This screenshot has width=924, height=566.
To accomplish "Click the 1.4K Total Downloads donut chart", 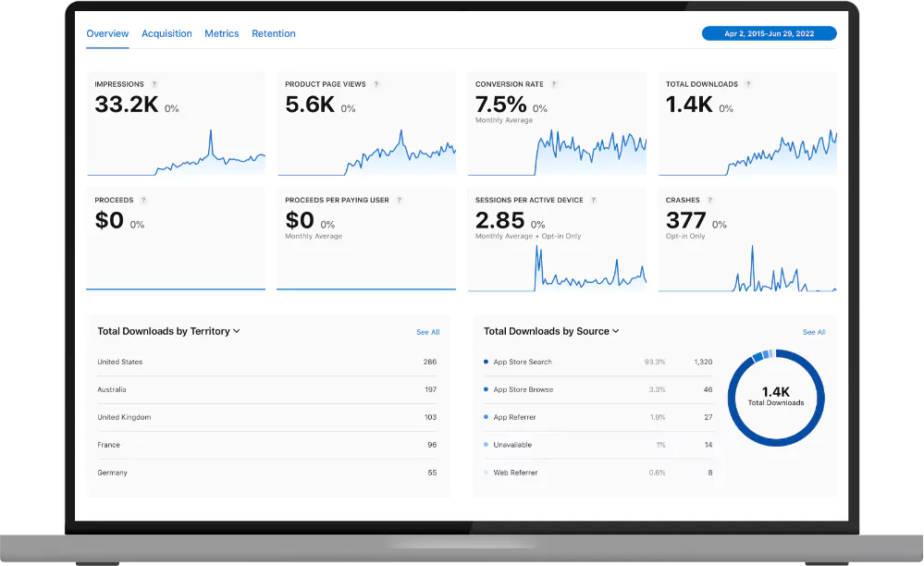I will tap(776, 398).
